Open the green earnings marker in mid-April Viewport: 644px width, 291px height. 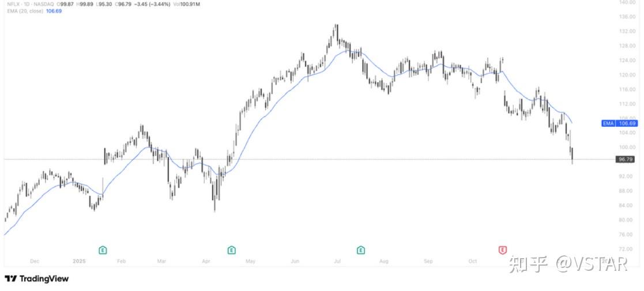click(231, 250)
